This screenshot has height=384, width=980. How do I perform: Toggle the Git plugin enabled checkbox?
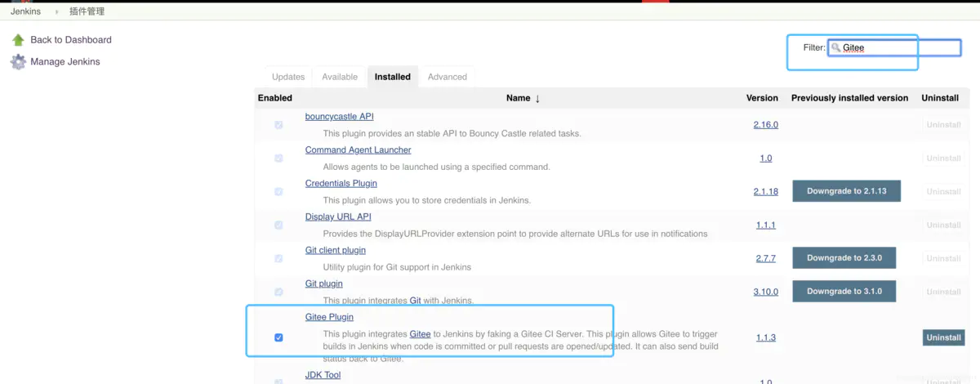(x=278, y=292)
